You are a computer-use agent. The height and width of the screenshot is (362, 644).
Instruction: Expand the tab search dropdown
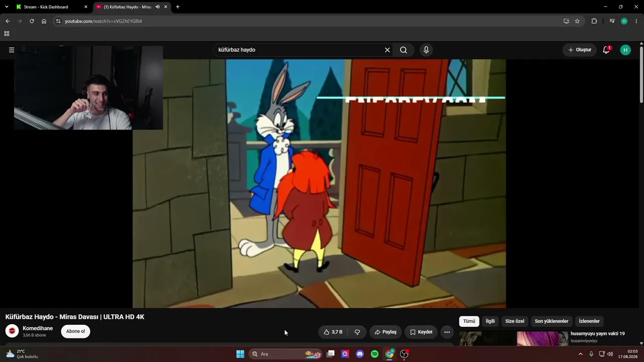point(7,7)
